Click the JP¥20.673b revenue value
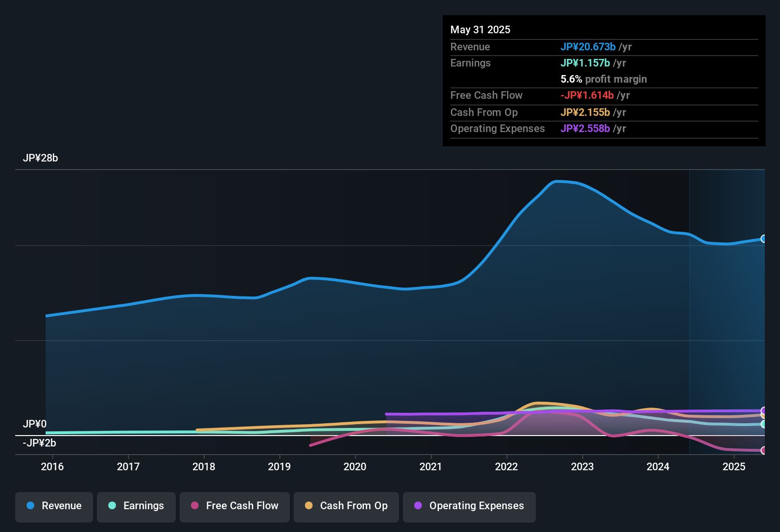Image resolution: width=780 pixels, height=532 pixels. [588, 47]
